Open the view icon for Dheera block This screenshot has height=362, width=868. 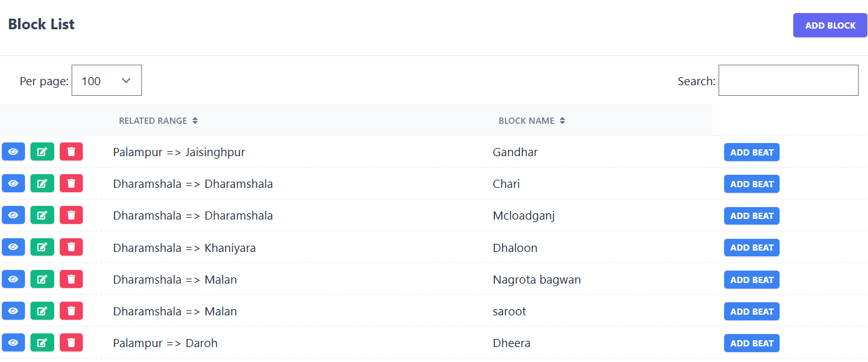pyautogui.click(x=13, y=343)
